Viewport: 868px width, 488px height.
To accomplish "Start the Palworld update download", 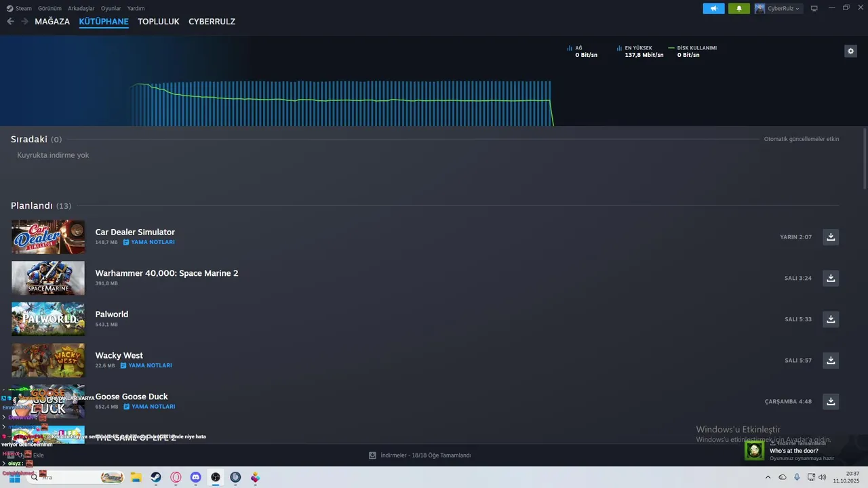I will coord(831,319).
